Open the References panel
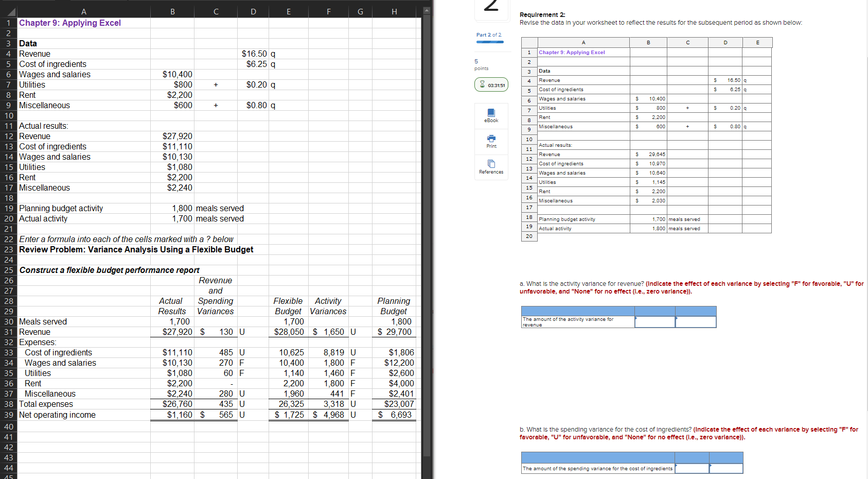The image size is (868, 479). (x=491, y=167)
